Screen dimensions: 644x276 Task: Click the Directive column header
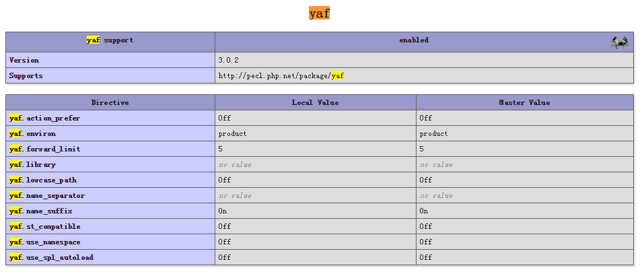[110, 103]
